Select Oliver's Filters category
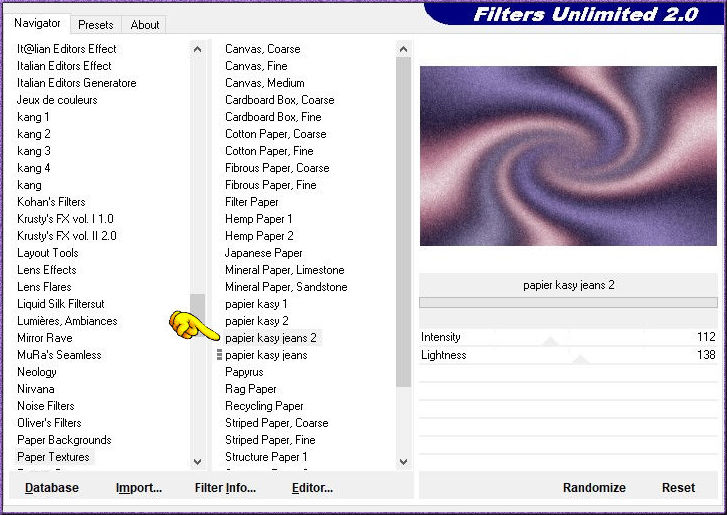The image size is (727, 515). [x=49, y=423]
